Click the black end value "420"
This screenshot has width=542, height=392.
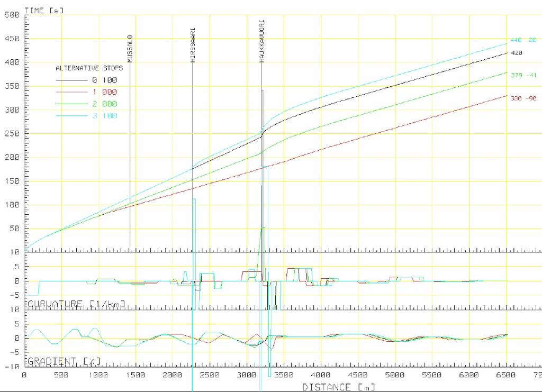pos(517,53)
